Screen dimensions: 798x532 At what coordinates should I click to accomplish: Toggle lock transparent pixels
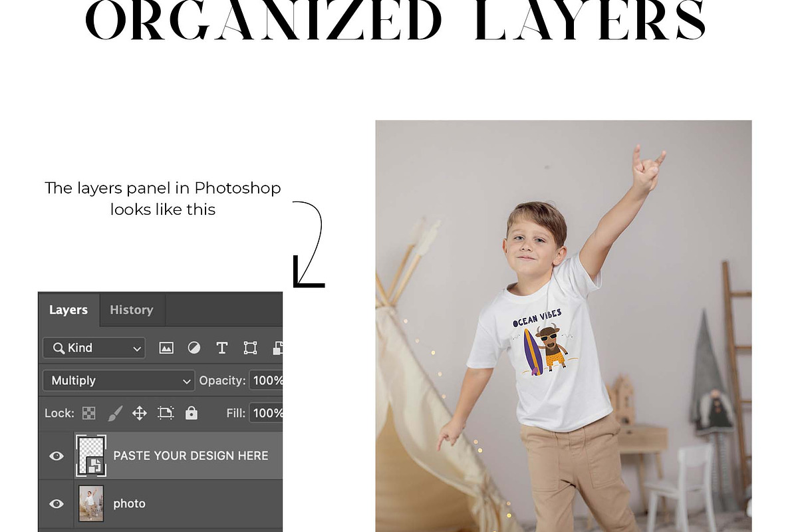[x=89, y=413]
